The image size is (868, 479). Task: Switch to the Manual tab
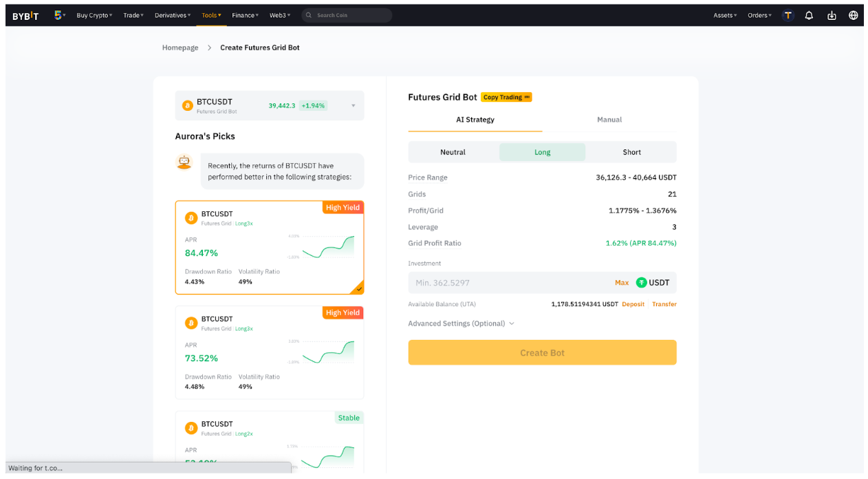tap(609, 120)
